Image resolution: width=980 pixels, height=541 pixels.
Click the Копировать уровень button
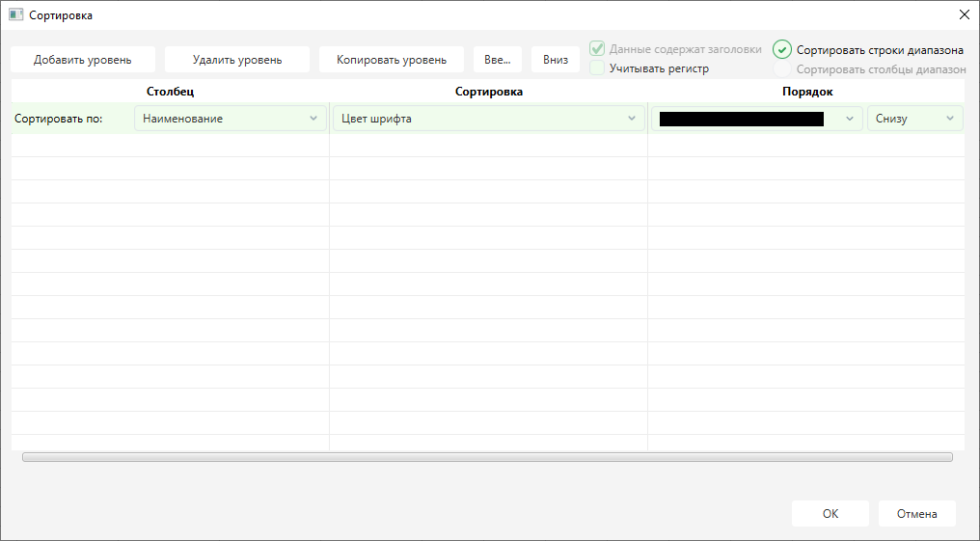pyautogui.click(x=392, y=60)
